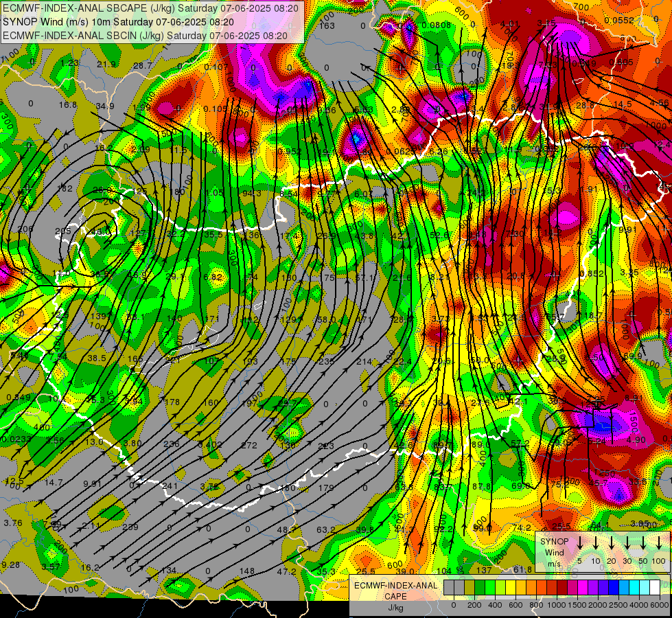Viewport: 672px width, 618px height.
Task: Click the '214' value on the map
Action: click(364, 362)
